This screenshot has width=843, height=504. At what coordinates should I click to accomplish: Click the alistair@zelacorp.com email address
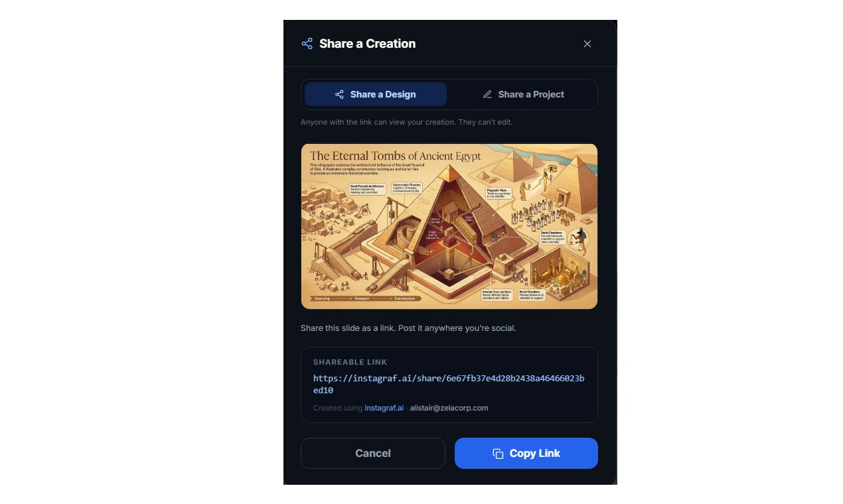pos(449,408)
